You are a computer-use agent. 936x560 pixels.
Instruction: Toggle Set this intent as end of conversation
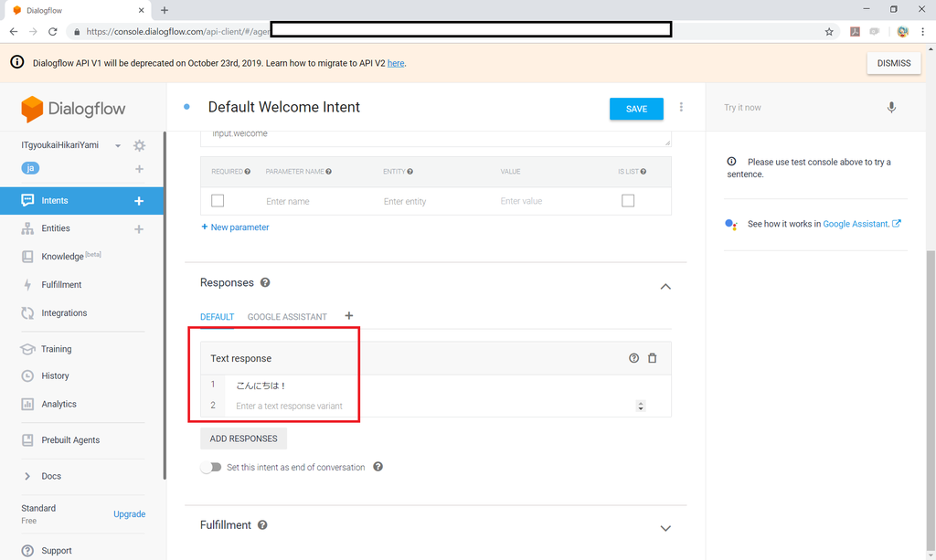pyautogui.click(x=211, y=467)
